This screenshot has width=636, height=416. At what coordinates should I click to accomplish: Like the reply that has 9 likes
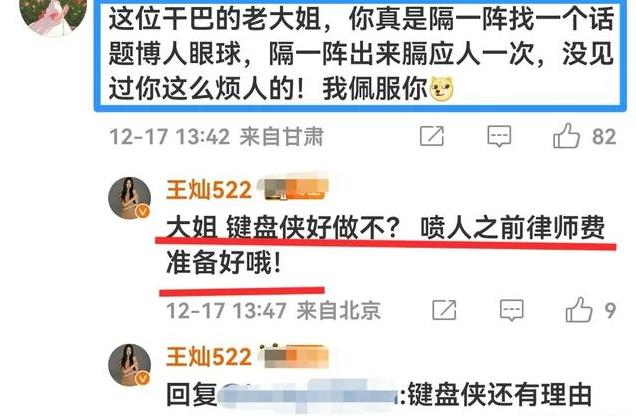(579, 310)
